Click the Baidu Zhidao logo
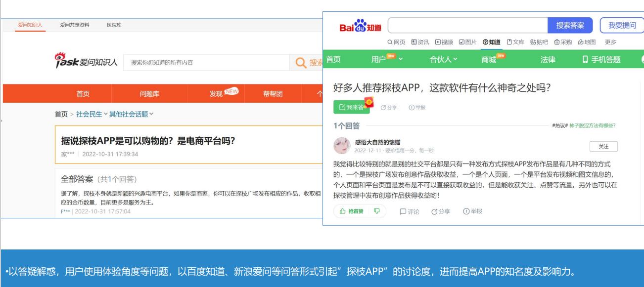This screenshot has width=644, height=287. point(360,26)
